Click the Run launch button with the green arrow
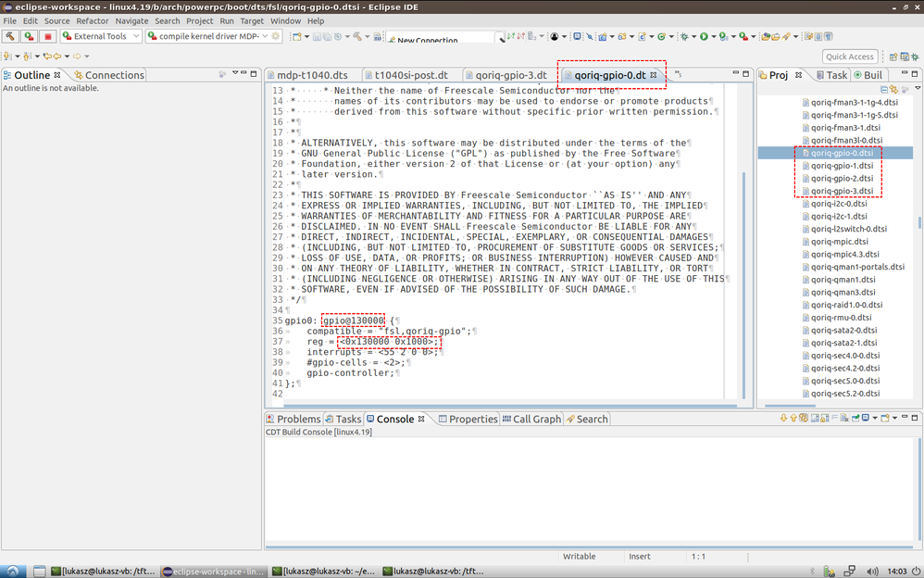The image size is (924, 578). point(29,36)
